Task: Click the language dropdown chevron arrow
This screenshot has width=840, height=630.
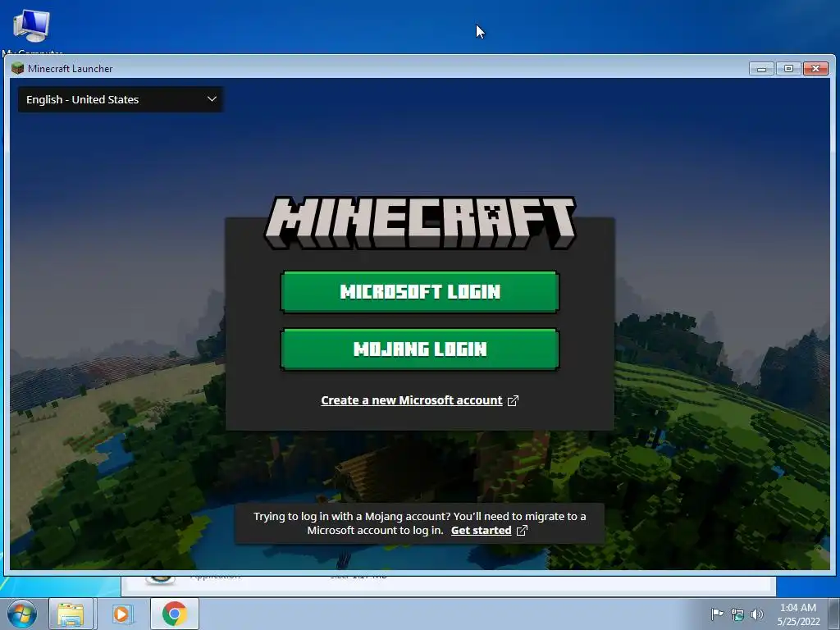Action: (x=212, y=99)
